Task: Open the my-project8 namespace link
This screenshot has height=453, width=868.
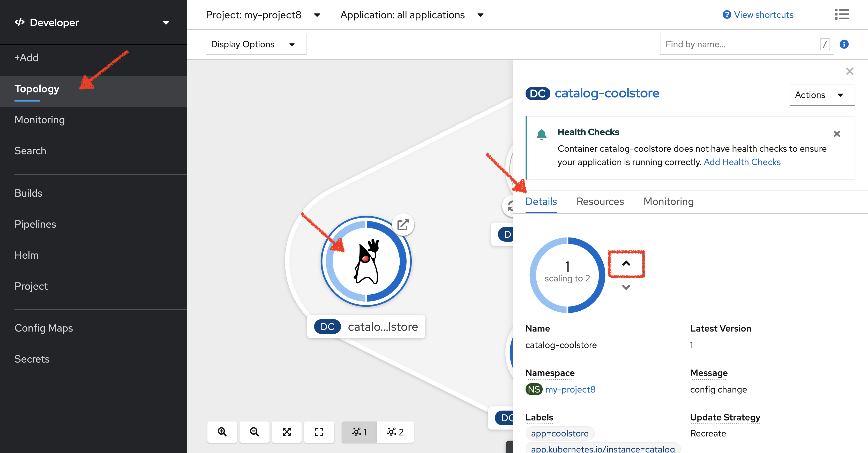Action: [570, 389]
